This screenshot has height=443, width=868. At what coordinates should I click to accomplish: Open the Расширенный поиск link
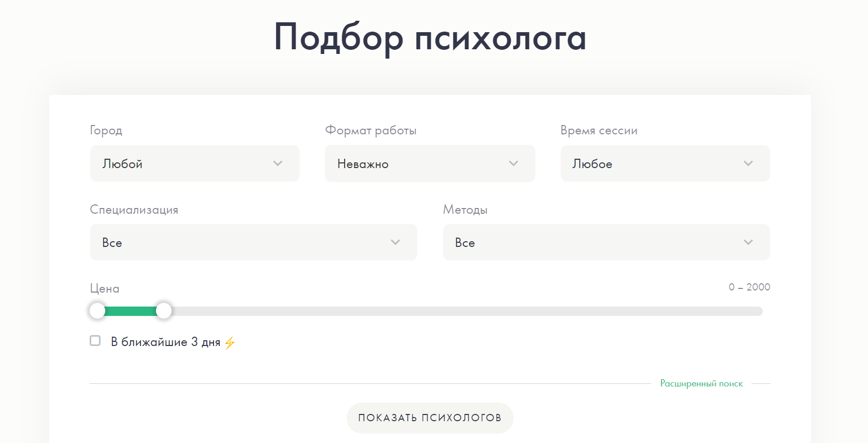(701, 383)
